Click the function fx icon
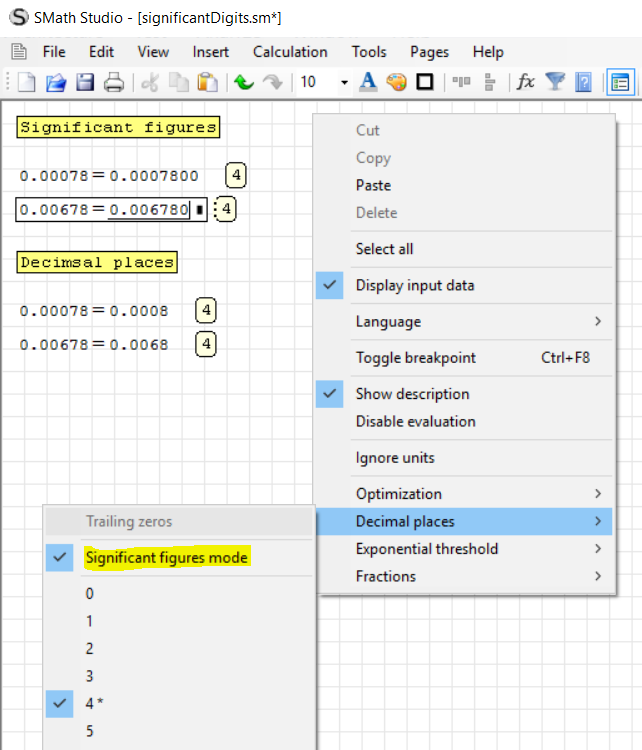Image resolution: width=642 pixels, height=750 pixels. (x=526, y=82)
